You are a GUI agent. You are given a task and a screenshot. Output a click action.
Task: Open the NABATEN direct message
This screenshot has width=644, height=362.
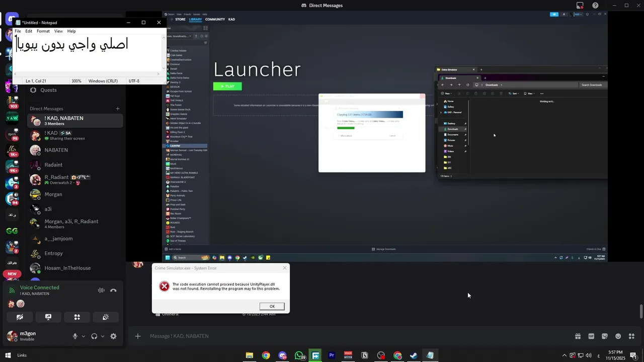click(x=75, y=150)
